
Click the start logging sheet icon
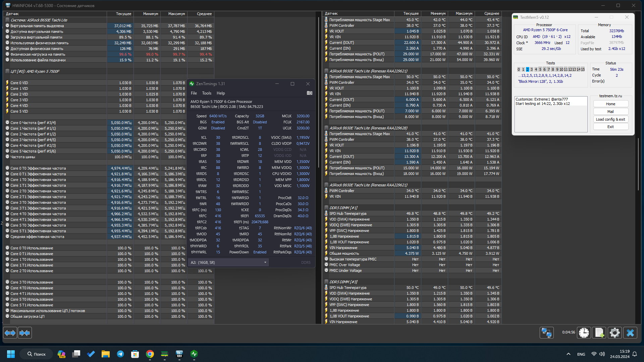[x=599, y=333]
